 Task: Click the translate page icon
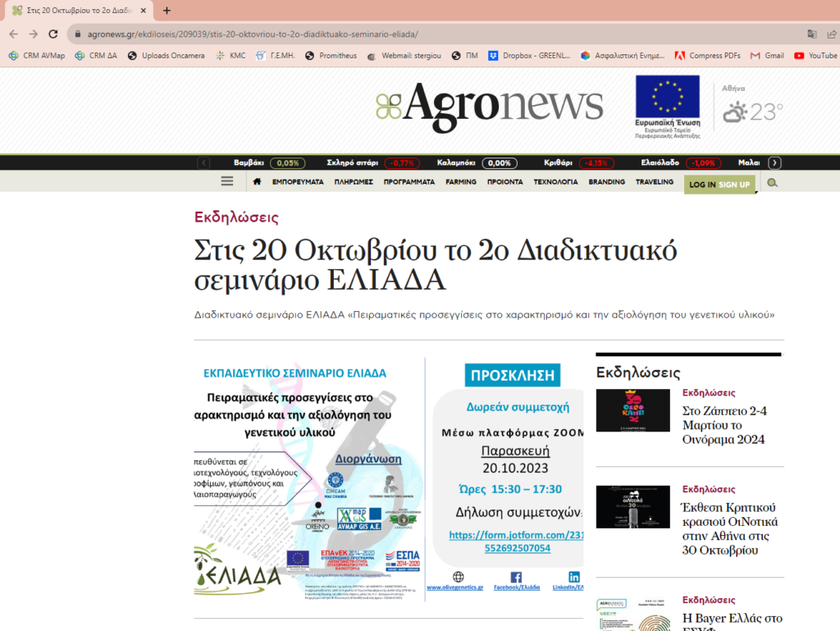812,34
